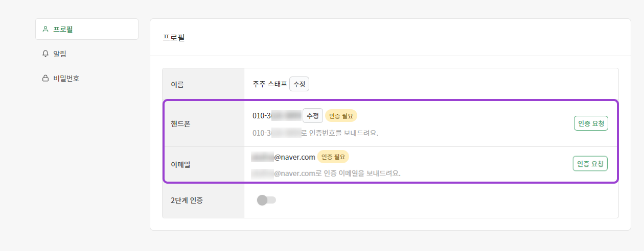Click the lock icon beside 비밀번호
644x251 pixels.
coord(45,79)
